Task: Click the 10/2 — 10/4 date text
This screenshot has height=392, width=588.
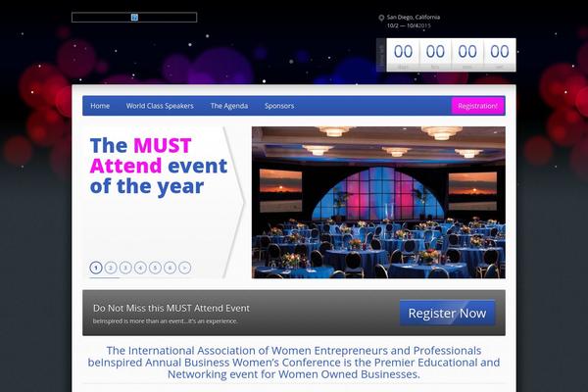Action: pyautogui.click(x=409, y=25)
